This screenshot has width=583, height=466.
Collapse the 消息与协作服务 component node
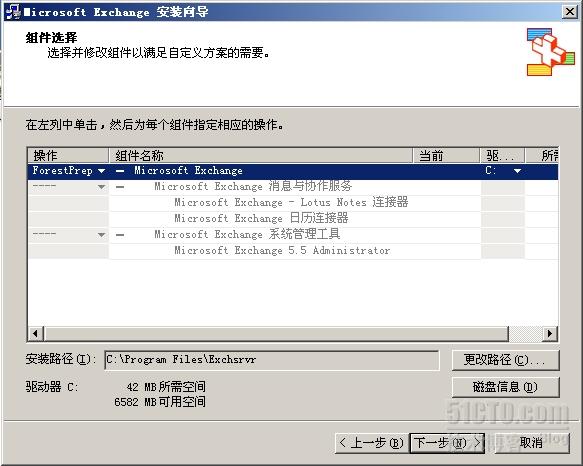(x=120, y=187)
